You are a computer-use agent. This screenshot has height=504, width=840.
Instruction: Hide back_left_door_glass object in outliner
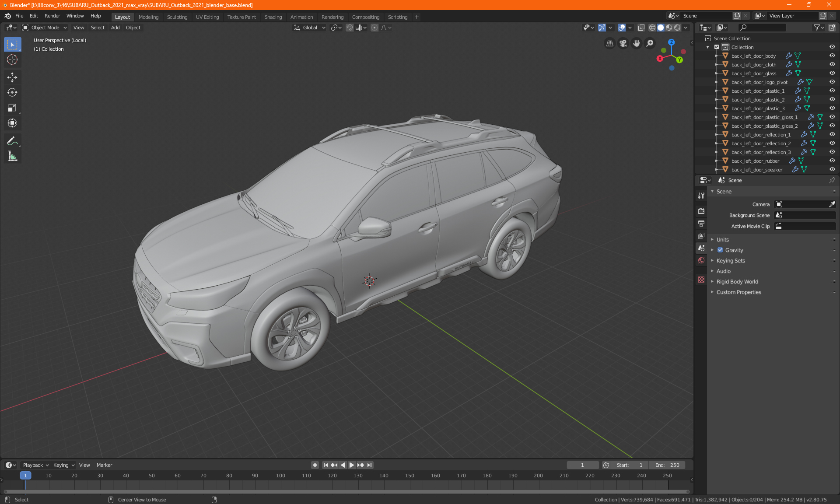point(832,73)
